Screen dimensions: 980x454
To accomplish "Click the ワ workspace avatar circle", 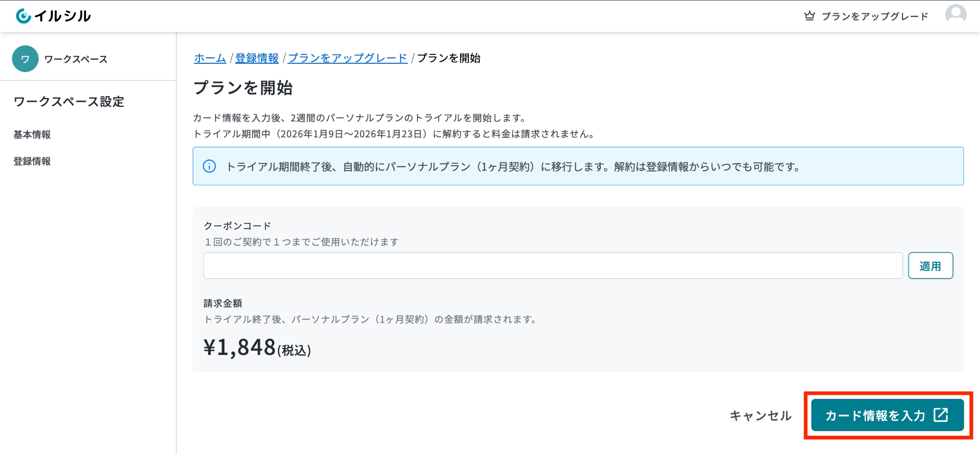I will [25, 59].
